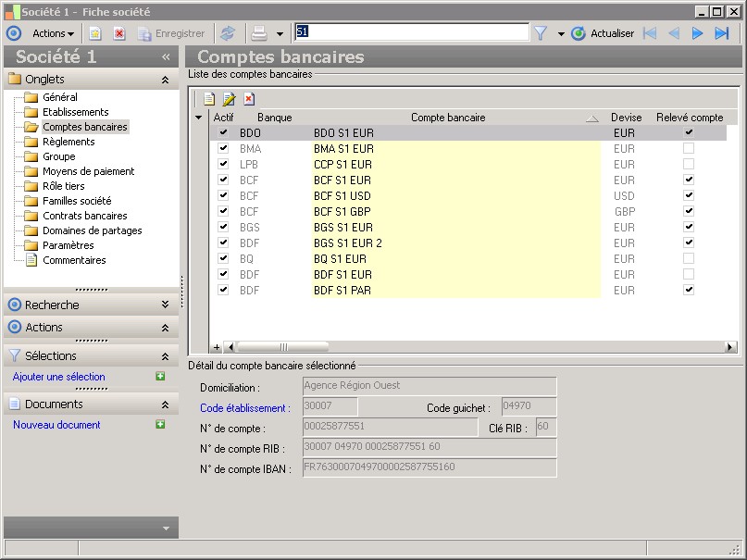This screenshot has width=747, height=560.
Task: Open the Règlements tab in tree
Action: [x=68, y=142]
